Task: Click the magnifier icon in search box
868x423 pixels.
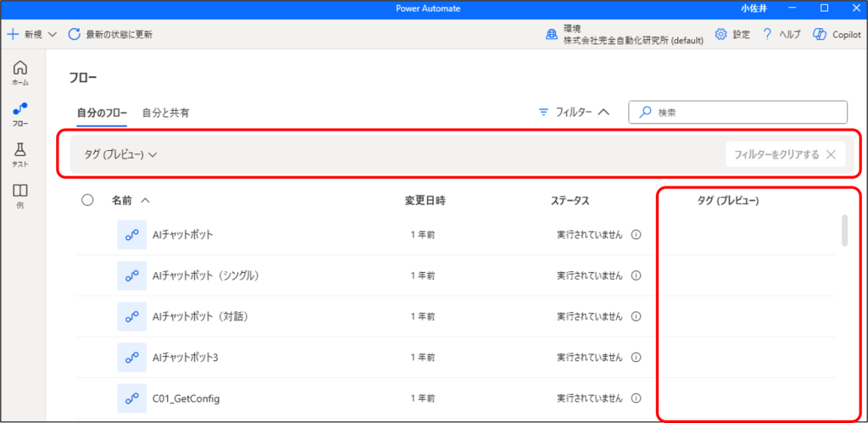Action: point(644,112)
